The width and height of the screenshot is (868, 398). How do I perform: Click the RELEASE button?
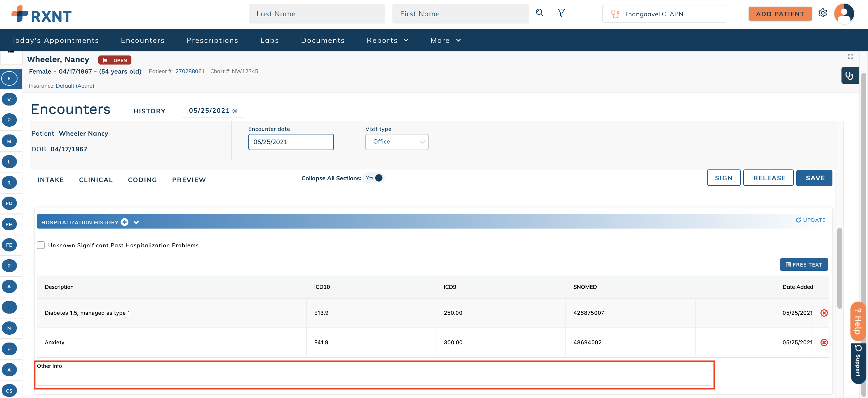point(769,178)
